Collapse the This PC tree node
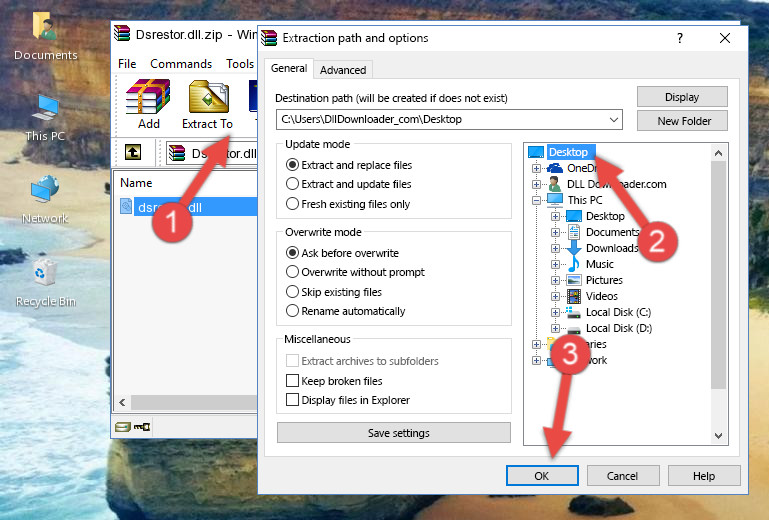This screenshot has width=769, height=520. (x=536, y=200)
